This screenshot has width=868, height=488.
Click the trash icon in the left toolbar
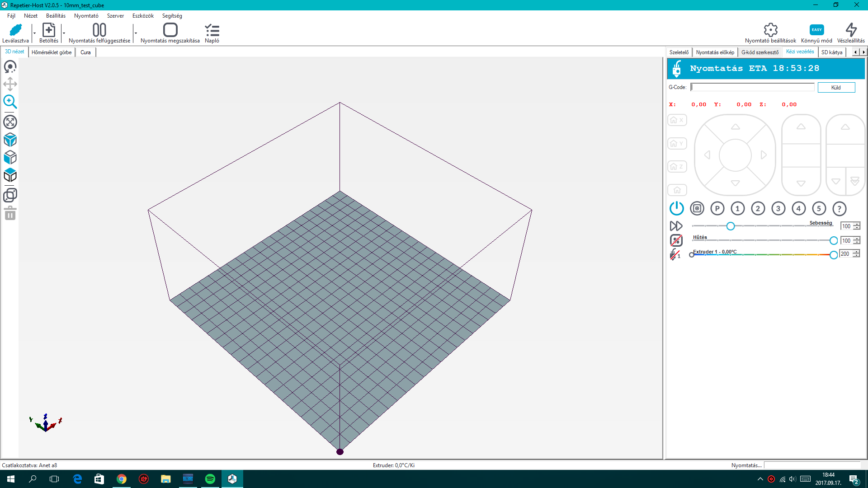click(10, 213)
